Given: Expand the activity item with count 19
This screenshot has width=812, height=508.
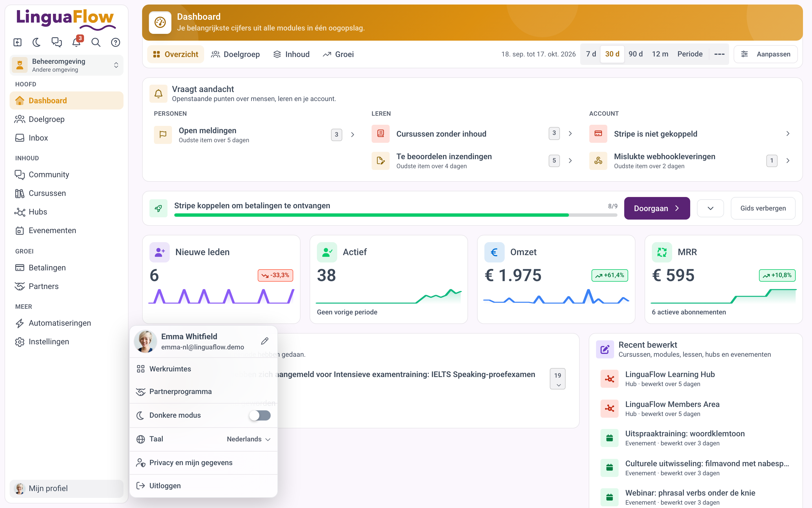Looking at the screenshot, I should (x=558, y=379).
